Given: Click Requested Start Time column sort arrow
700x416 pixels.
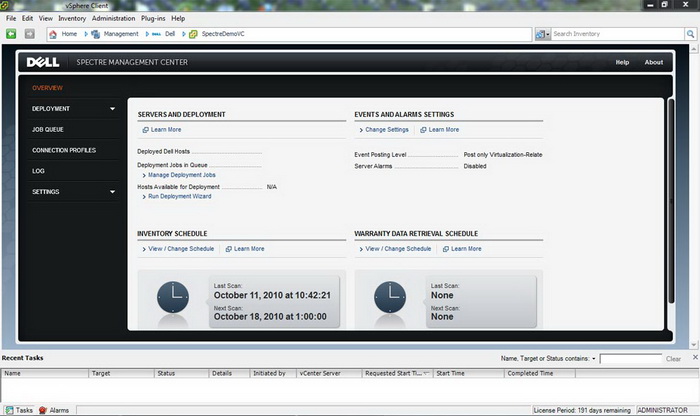Looking at the screenshot, I should (426, 373).
